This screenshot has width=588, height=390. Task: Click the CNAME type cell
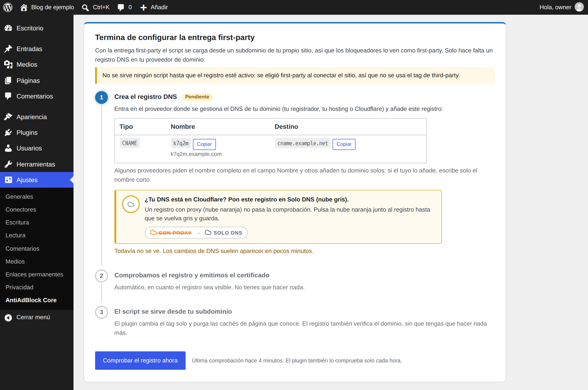[129, 143]
